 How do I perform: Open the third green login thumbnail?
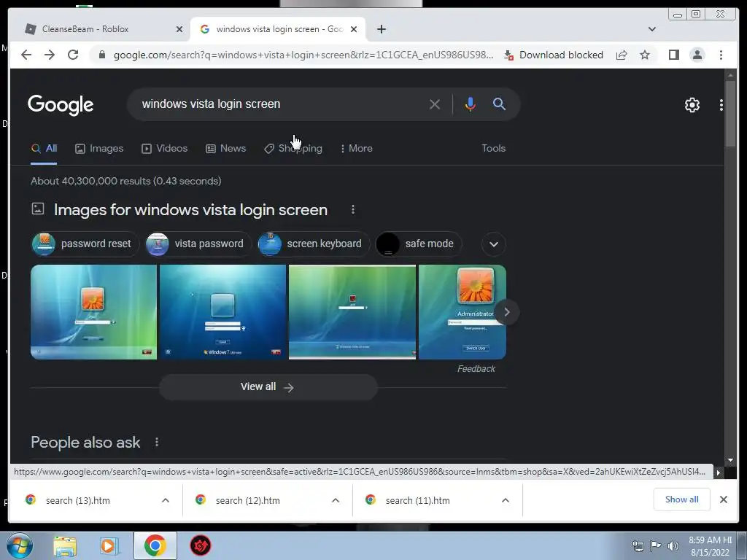point(352,312)
